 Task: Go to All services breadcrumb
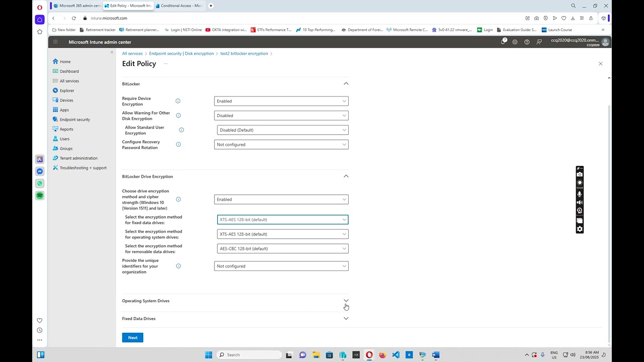click(132, 53)
